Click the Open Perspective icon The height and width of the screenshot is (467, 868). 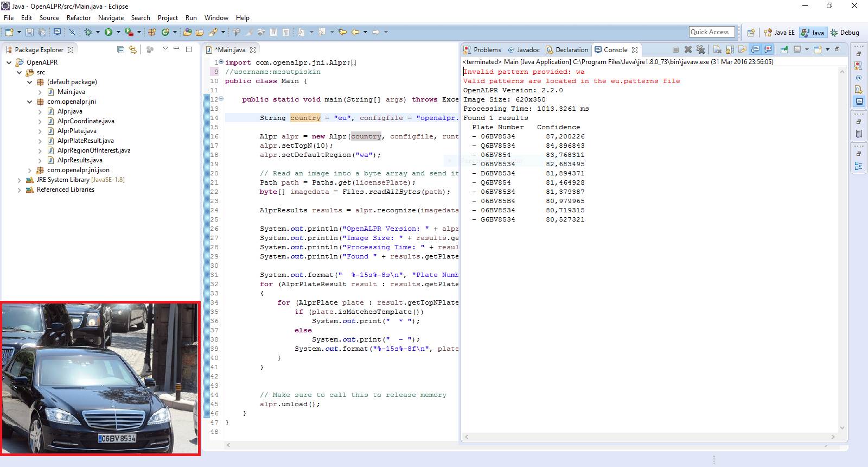coord(751,33)
